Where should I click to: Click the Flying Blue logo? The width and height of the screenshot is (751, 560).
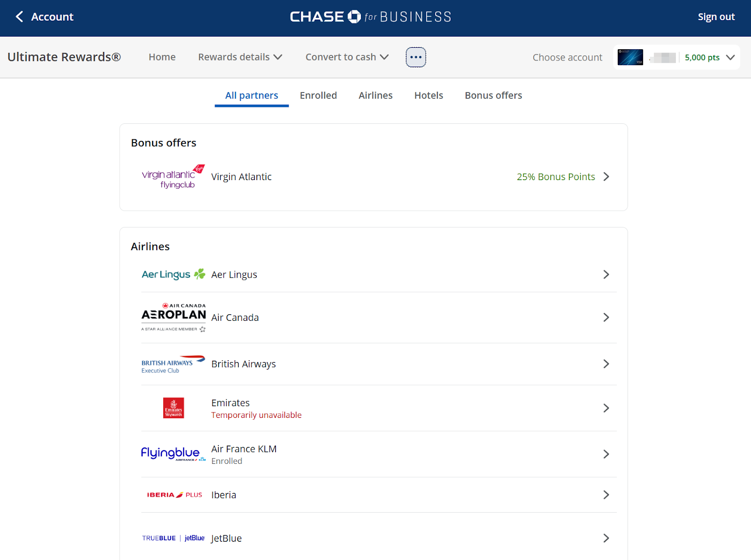[x=173, y=454]
